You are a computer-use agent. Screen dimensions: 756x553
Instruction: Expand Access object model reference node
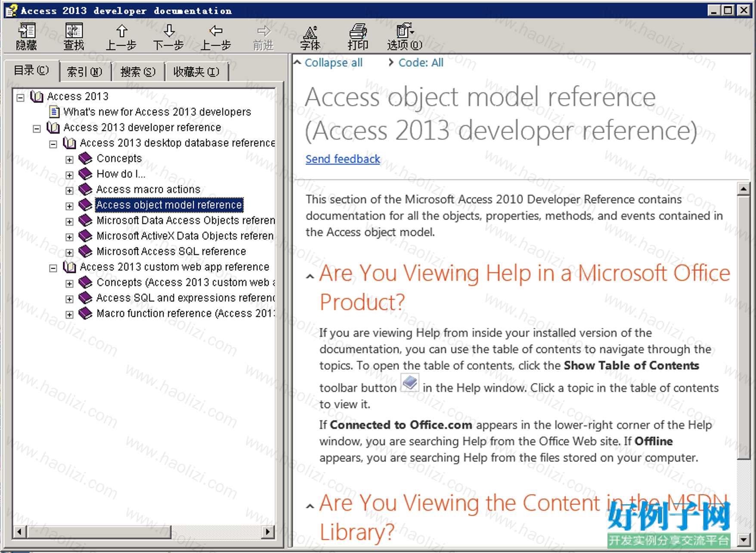click(69, 206)
